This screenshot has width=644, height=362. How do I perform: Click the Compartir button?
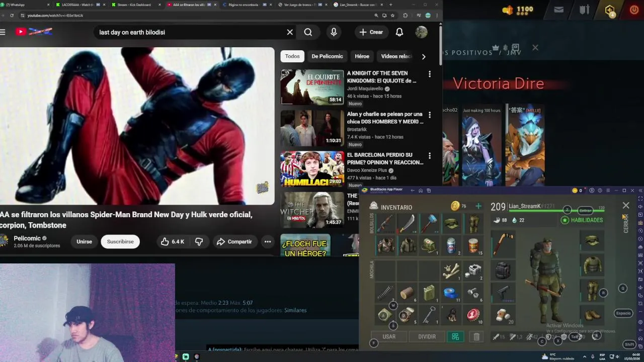tap(234, 242)
